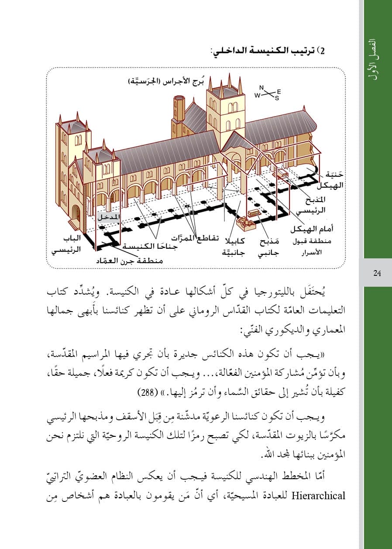The width and height of the screenshot is (392, 549).
Task: Click the 'كابيلا جانبيّة' label
Action: click(x=234, y=247)
